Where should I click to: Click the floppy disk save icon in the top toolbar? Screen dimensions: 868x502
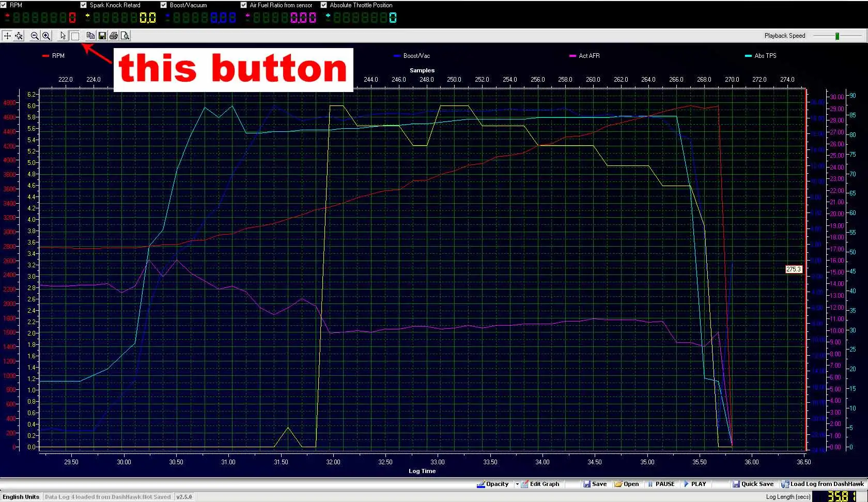pos(102,36)
